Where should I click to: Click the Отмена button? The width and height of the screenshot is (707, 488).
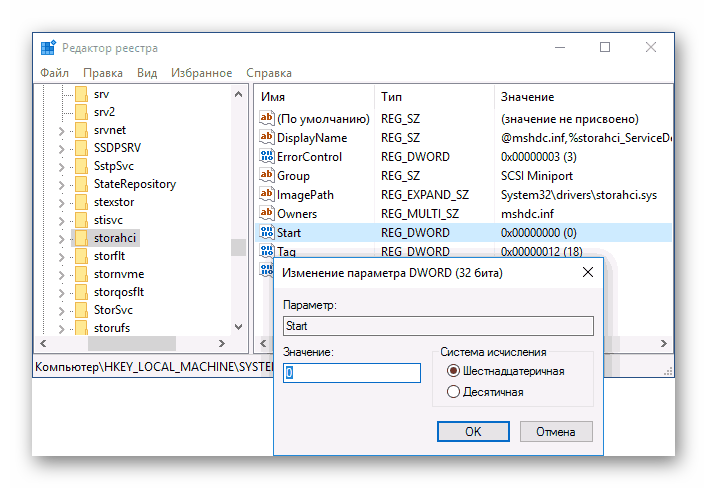click(556, 432)
